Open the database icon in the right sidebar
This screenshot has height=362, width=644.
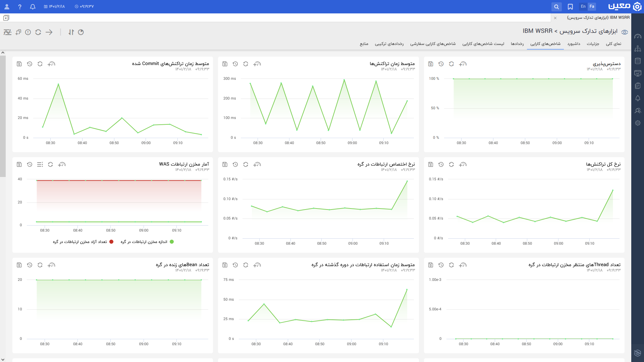click(x=638, y=61)
